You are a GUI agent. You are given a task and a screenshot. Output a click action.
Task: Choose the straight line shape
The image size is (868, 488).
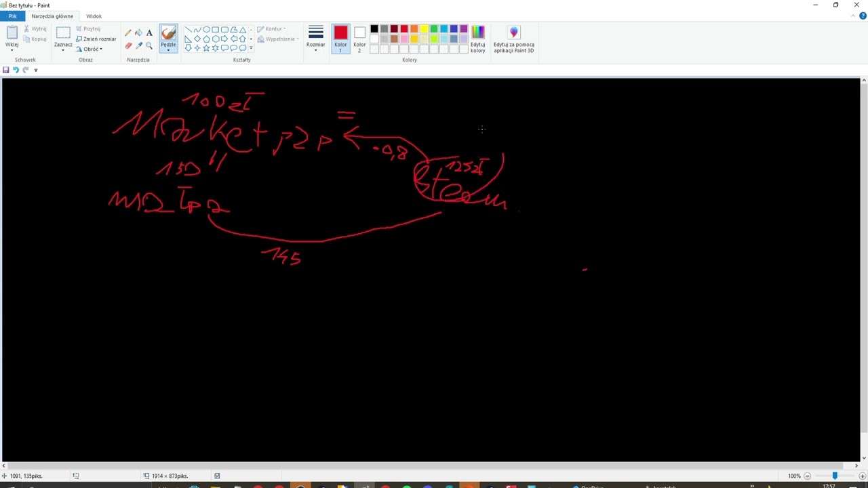coord(188,30)
